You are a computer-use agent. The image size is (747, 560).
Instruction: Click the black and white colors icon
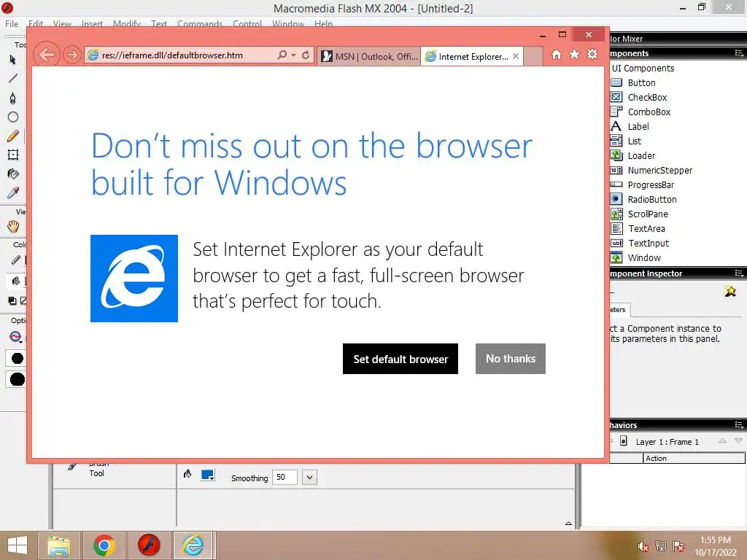pyautogui.click(x=12, y=300)
